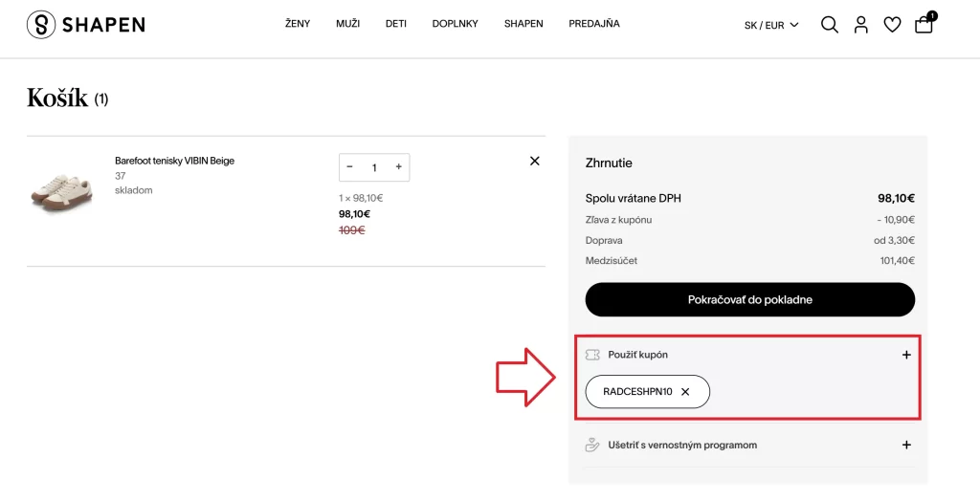The image size is (980, 501).
Task: Open the SK / EUR currency dropdown
Action: [x=771, y=25]
